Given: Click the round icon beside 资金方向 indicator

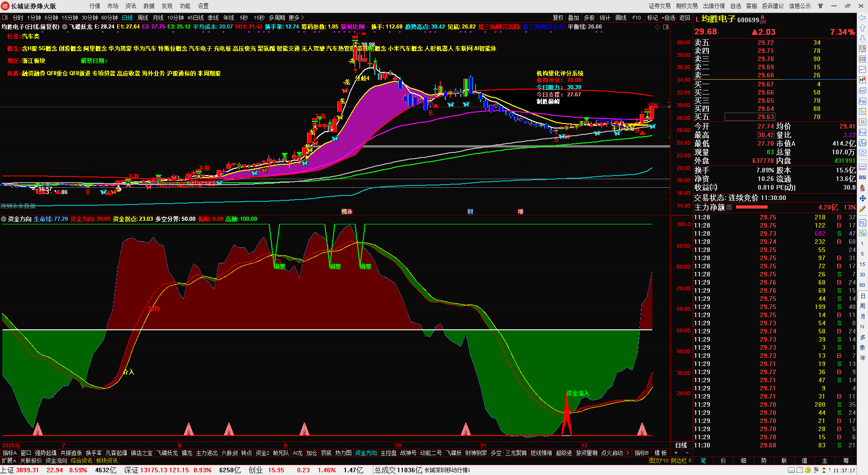Looking at the screenshot, I should coord(4,219).
